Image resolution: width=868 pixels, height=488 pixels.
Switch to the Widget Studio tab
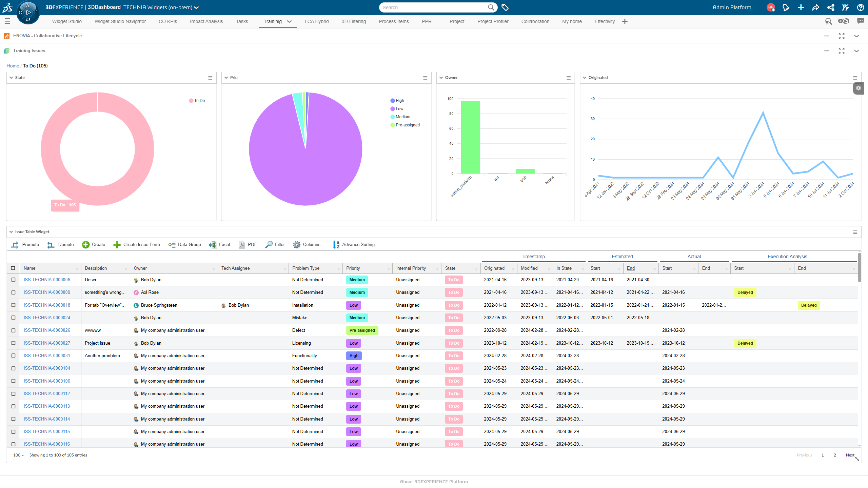(67, 21)
